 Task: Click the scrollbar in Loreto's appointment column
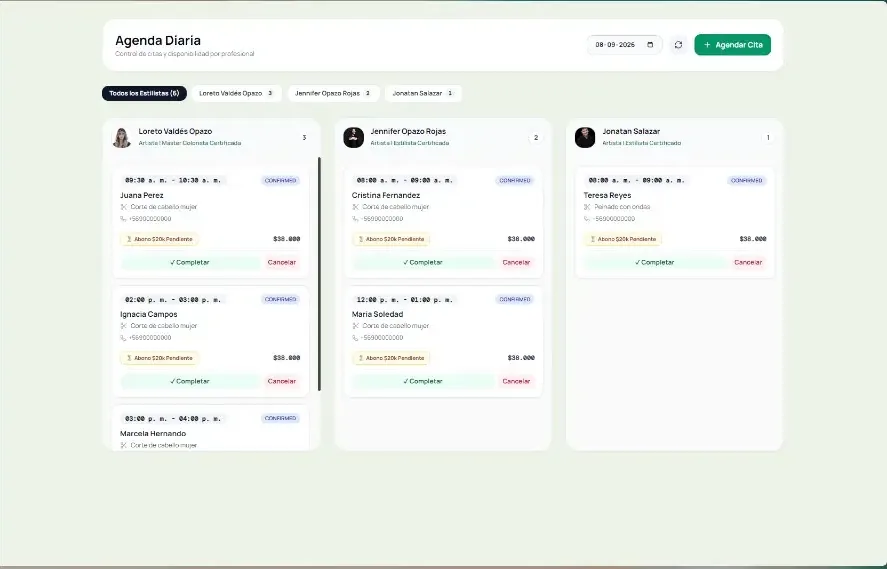click(320, 274)
